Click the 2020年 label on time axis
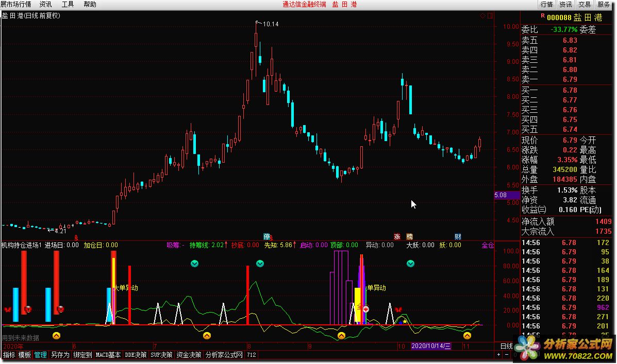617x364 pixels. click(13, 346)
